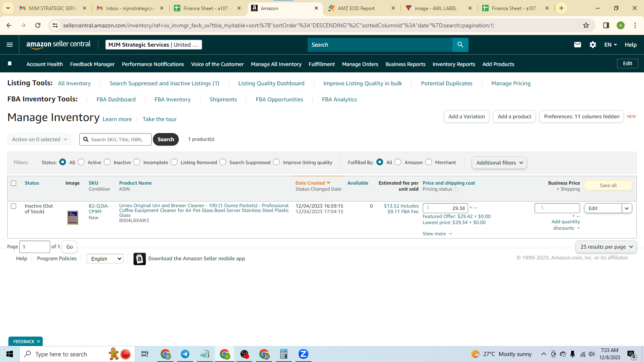
Task: Open the EN language dropdown in header
Action: tap(611, 45)
